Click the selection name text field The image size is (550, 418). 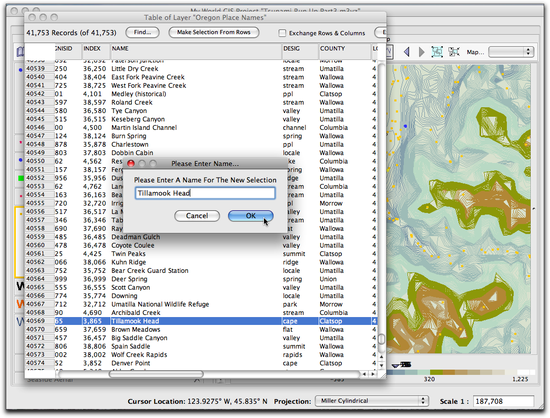click(205, 193)
